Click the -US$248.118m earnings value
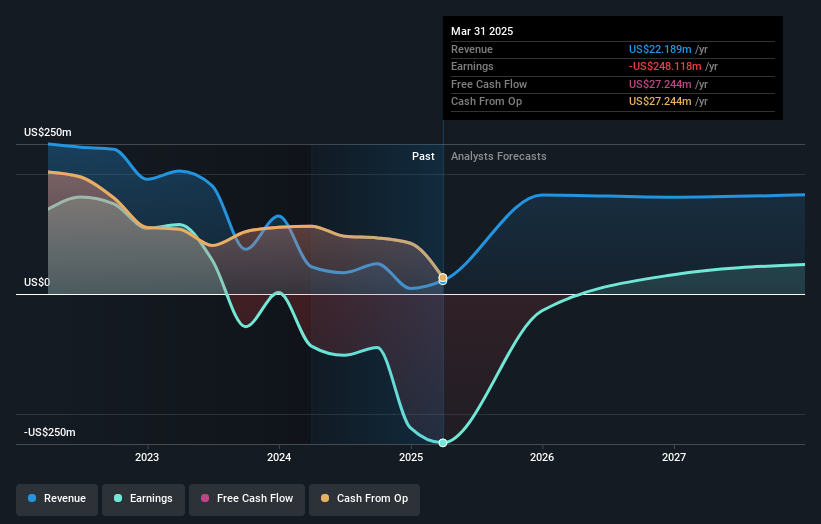The width and height of the screenshot is (821, 524). point(665,66)
